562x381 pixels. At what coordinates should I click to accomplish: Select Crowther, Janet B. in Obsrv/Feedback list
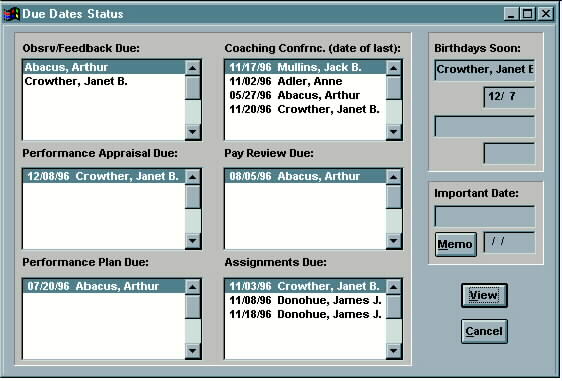[x=104, y=81]
